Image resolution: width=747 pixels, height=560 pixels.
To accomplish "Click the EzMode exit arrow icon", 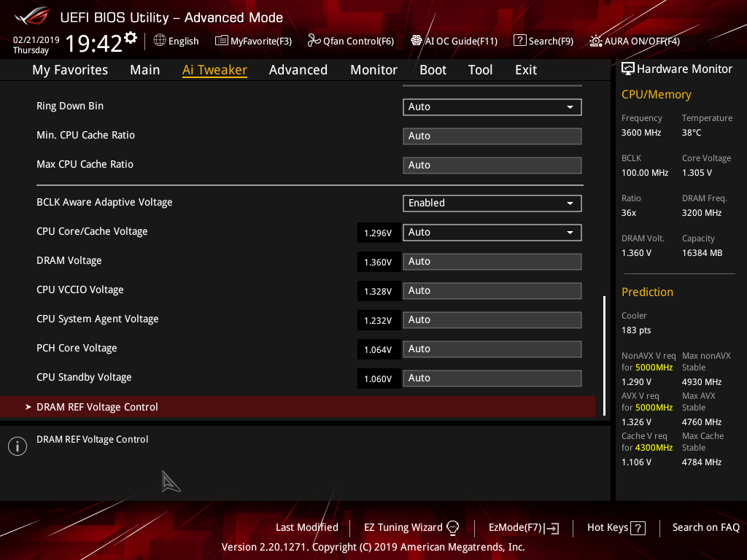I will pos(551,528).
